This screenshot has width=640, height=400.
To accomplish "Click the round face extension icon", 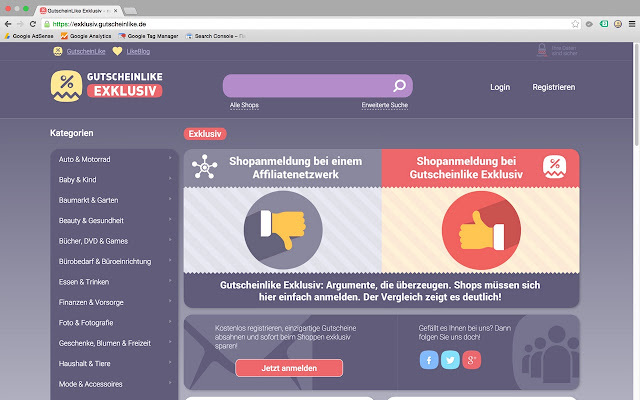I will (618, 24).
